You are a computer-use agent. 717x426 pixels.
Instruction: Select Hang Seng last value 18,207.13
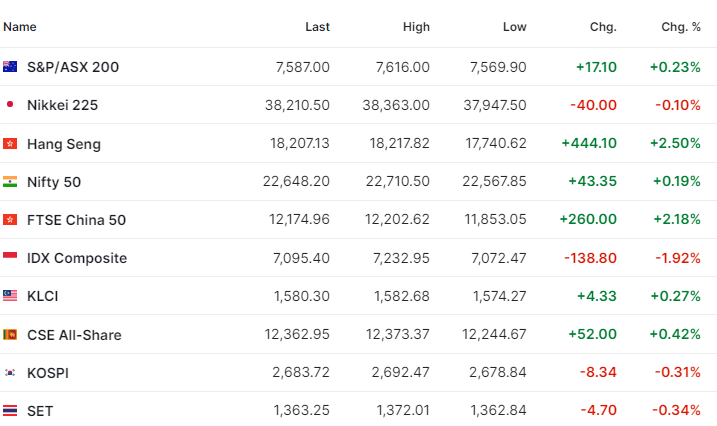pos(300,143)
